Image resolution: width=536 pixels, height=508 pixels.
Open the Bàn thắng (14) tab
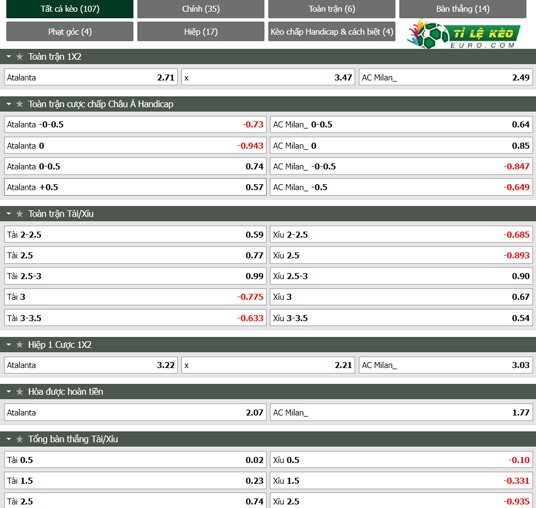tap(463, 9)
